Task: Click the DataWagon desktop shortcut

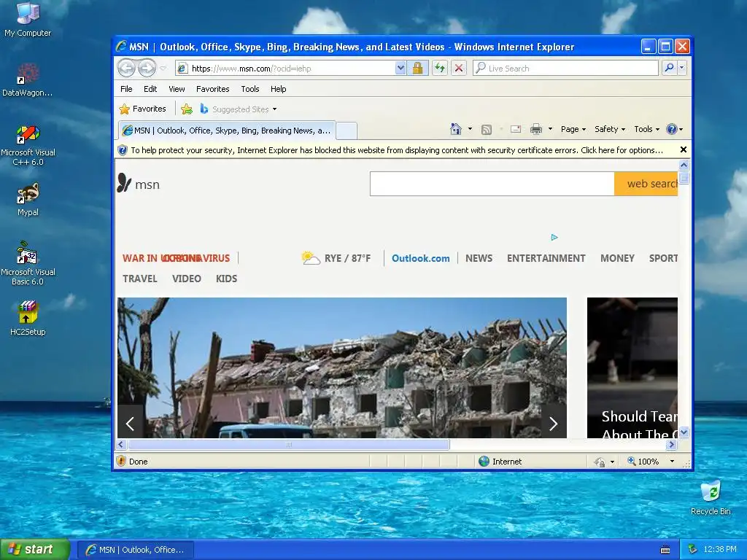Action: pos(28,79)
